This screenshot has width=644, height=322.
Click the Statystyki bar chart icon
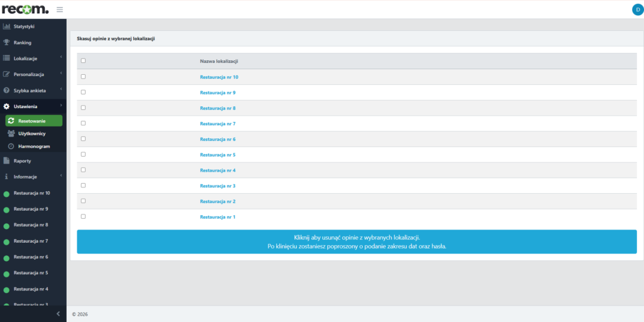click(x=7, y=26)
